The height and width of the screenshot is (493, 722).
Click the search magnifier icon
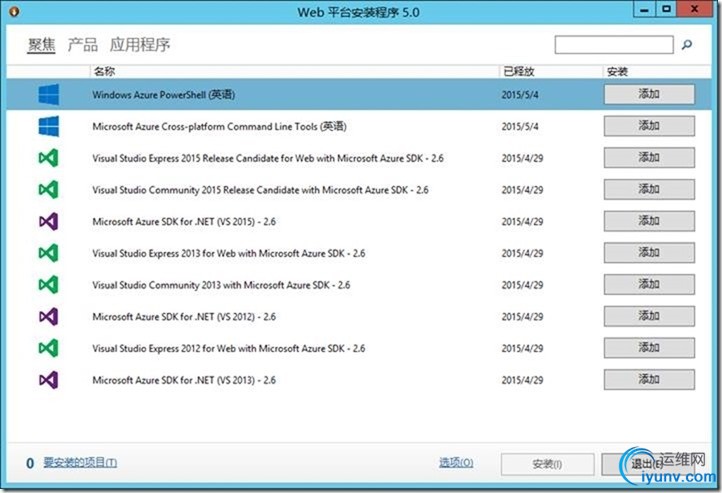pos(687,45)
